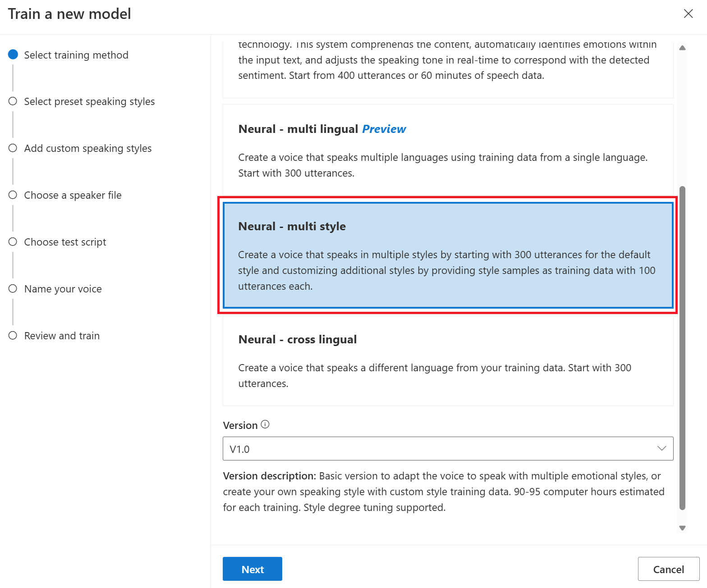Select the Neural - multi lingual option

pos(448,150)
